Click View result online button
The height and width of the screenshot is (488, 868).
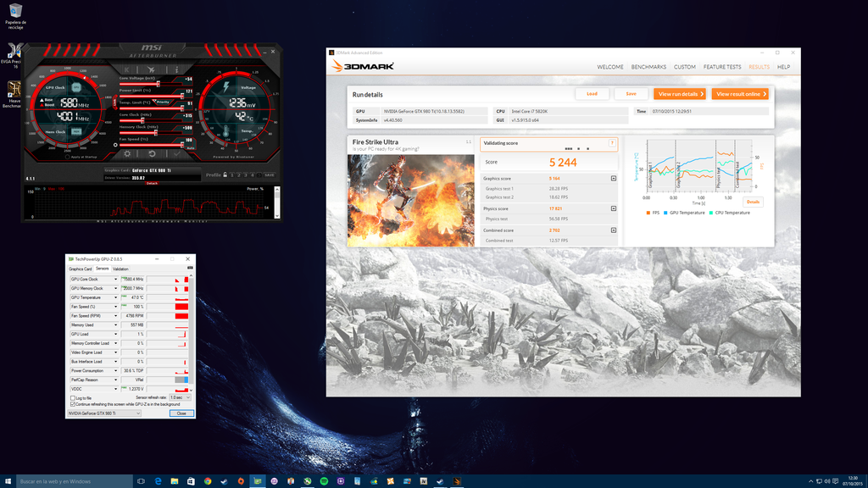point(741,94)
